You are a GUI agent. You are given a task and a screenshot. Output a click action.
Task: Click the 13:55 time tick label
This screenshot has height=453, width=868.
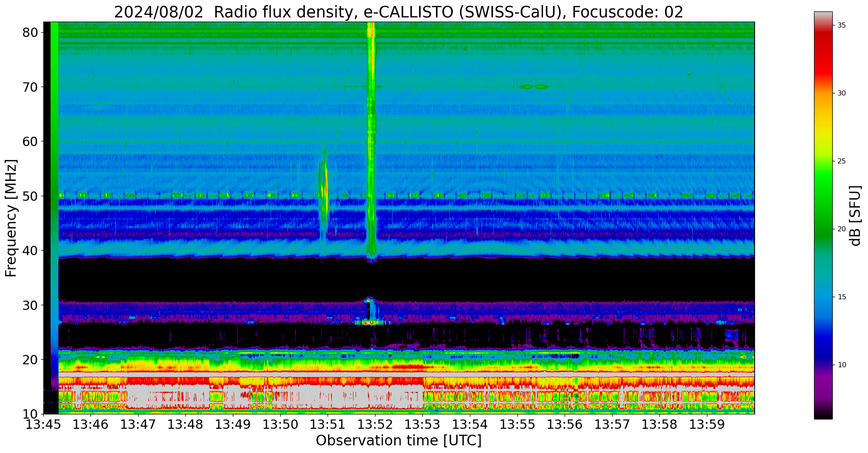click(517, 424)
